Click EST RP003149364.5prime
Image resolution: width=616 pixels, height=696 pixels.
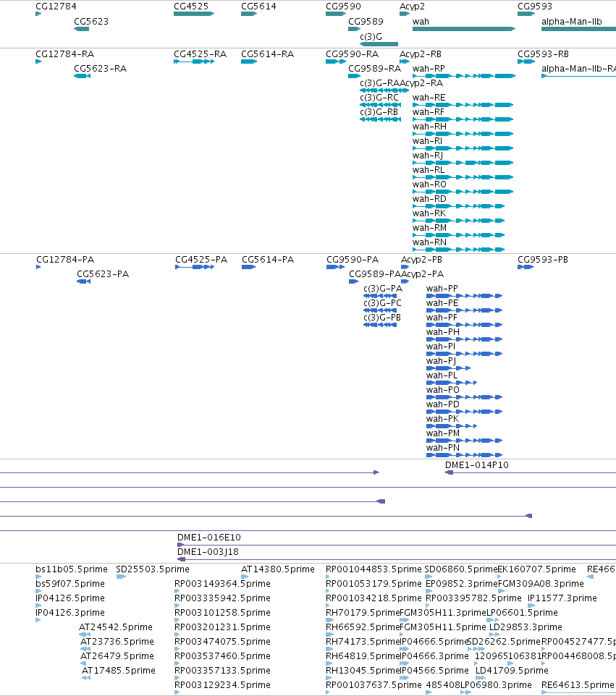point(222,583)
